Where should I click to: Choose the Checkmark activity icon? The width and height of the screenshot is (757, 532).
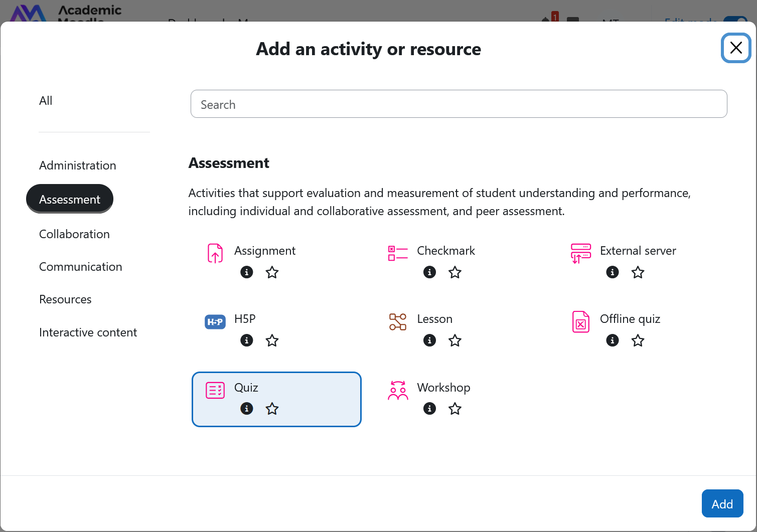coord(398,253)
